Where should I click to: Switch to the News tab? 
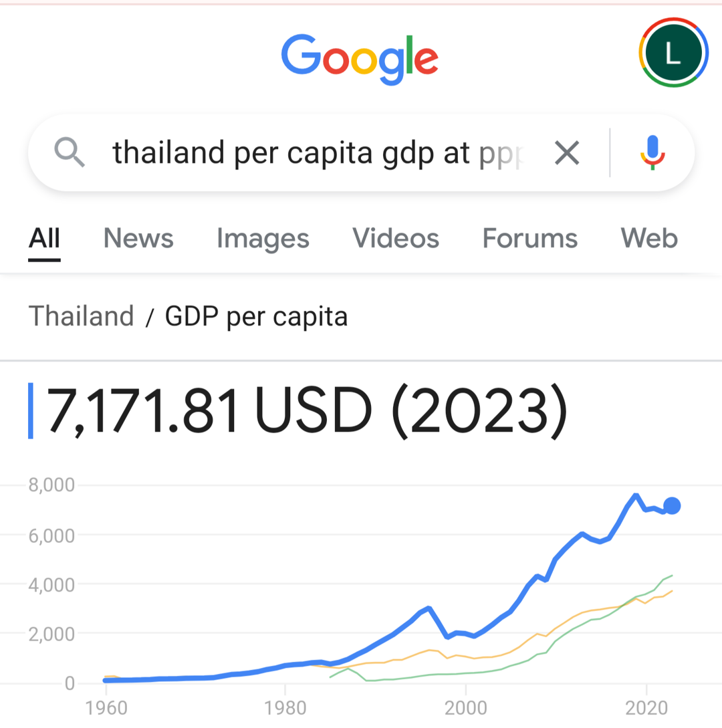pyautogui.click(x=138, y=239)
